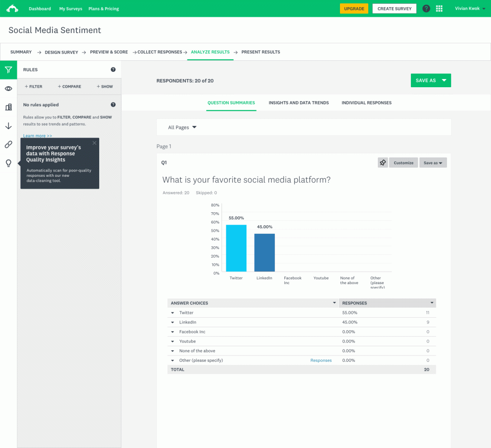491x448 pixels.
Task: Open the benchmarks building sidebar icon
Action: click(x=9, y=107)
